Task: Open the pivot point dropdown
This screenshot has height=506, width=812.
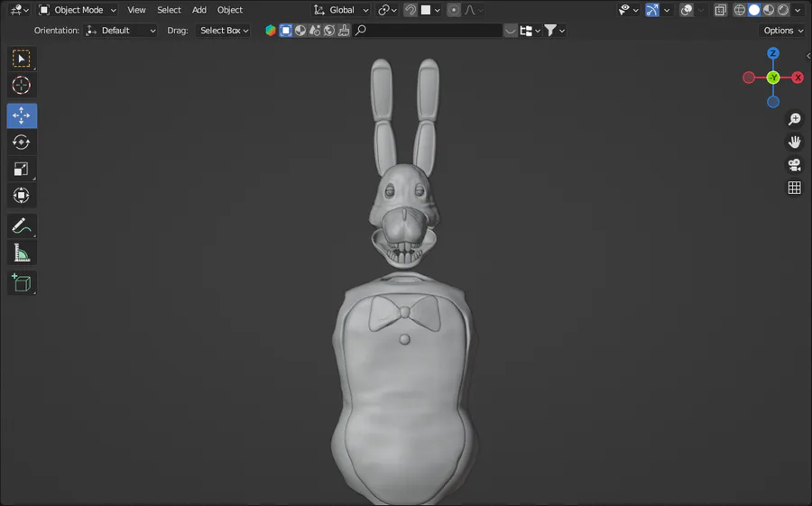Action: tap(387, 10)
